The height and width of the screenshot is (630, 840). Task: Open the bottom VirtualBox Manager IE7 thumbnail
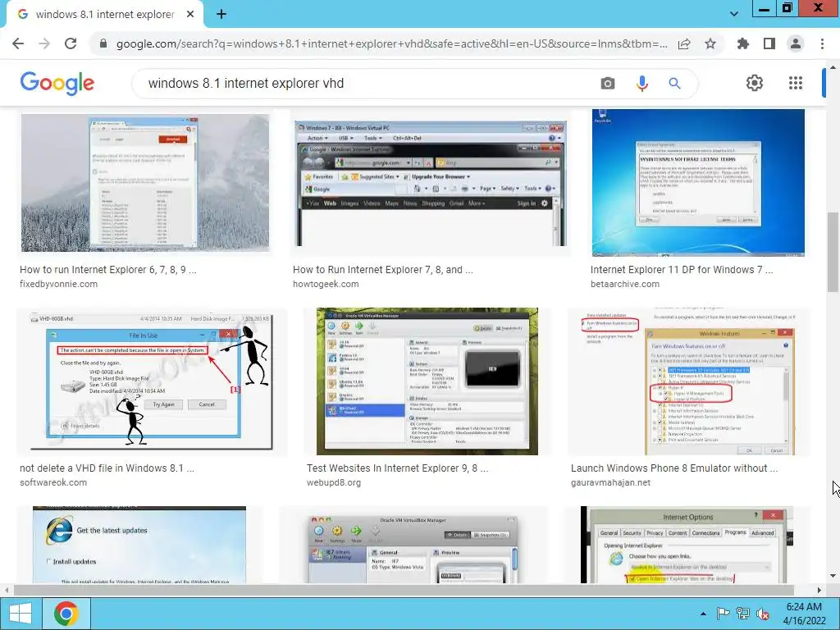pos(413,549)
